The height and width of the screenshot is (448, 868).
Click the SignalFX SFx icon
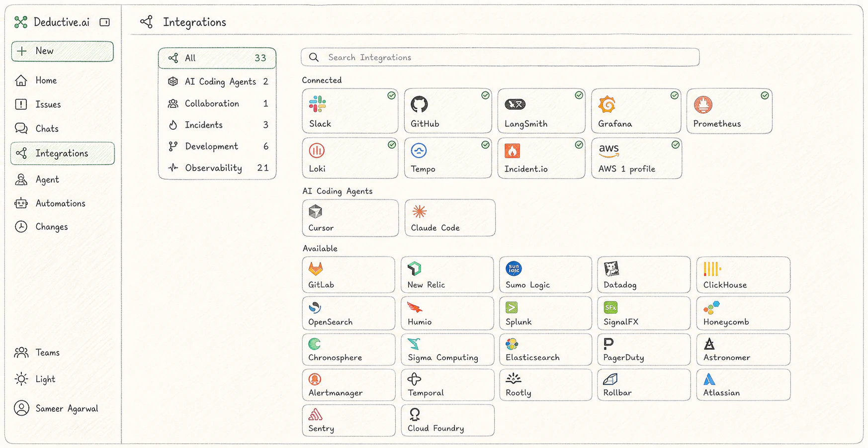pyautogui.click(x=610, y=307)
